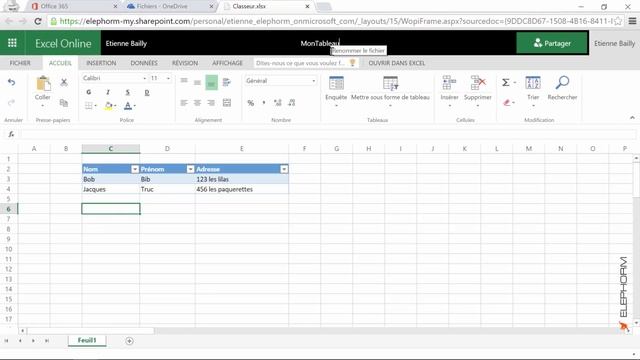Image resolution: width=640 pixels, height=360 pixels.
Task: Align text left
Action: tap(184, 103)
